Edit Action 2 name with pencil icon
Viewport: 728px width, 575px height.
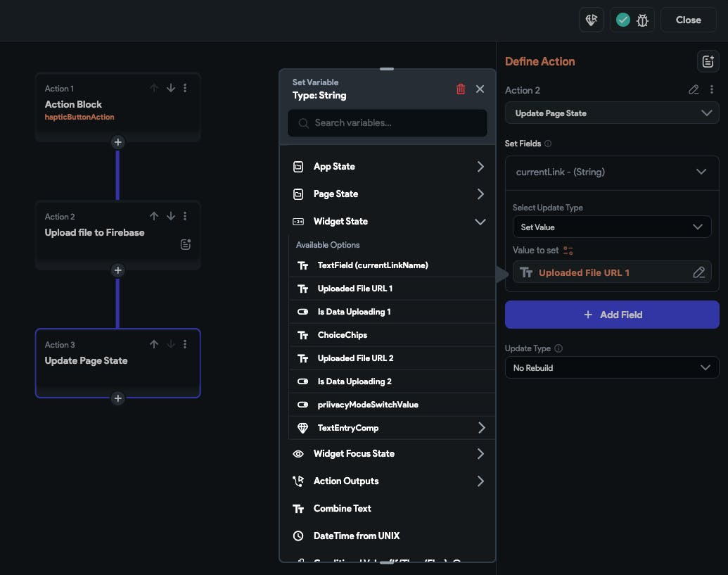point(694,90)
